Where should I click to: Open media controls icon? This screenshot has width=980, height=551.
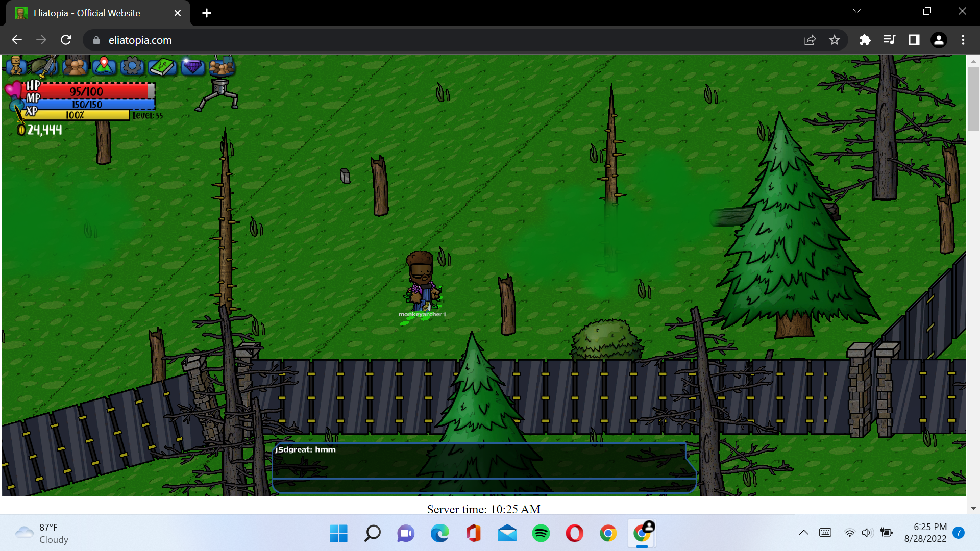tap(889, 40)
